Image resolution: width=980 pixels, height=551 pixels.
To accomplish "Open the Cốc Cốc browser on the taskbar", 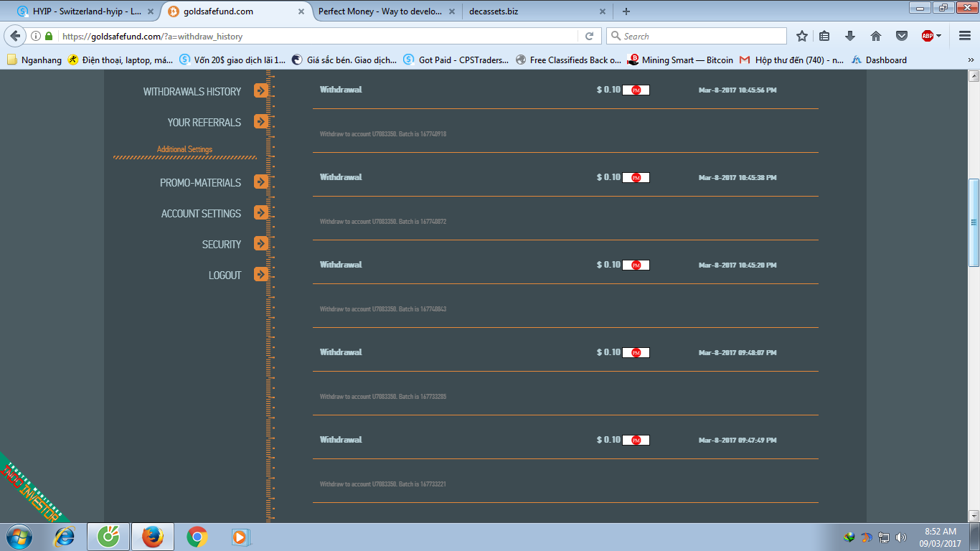I will [x=108, y=537].
